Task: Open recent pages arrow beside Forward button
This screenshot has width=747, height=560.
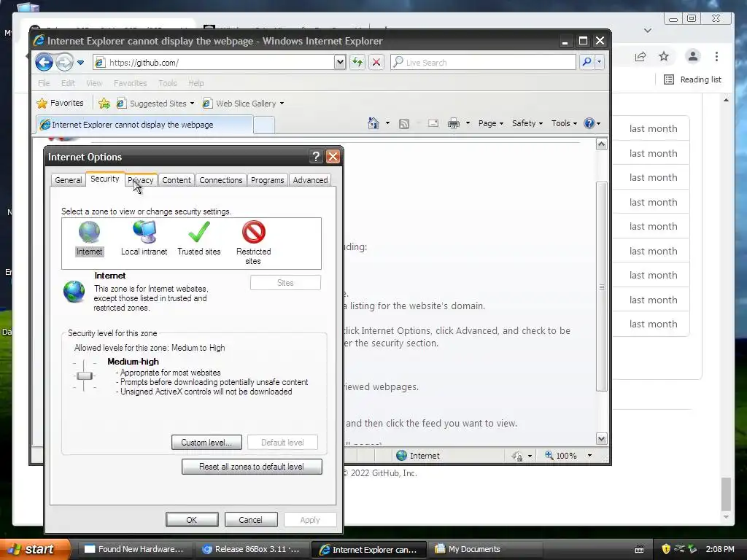Action: pyautogui.click(x=80, y=63)
